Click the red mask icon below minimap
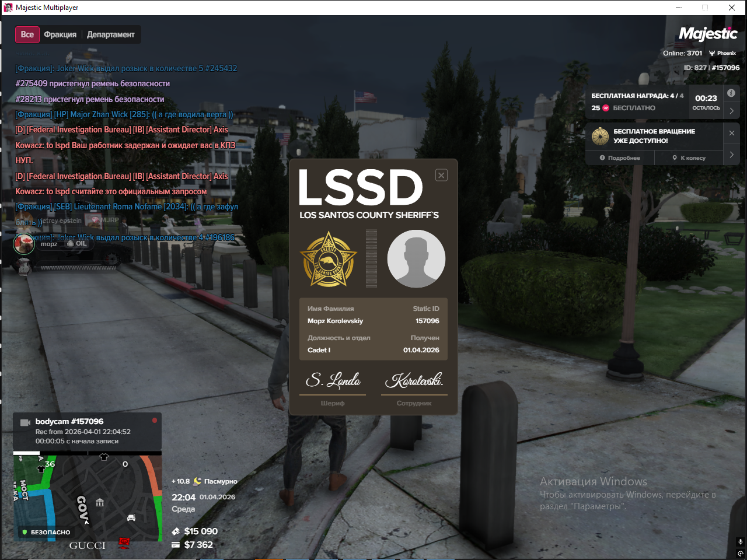Screen dimensions: 747x560 point(124,543)
